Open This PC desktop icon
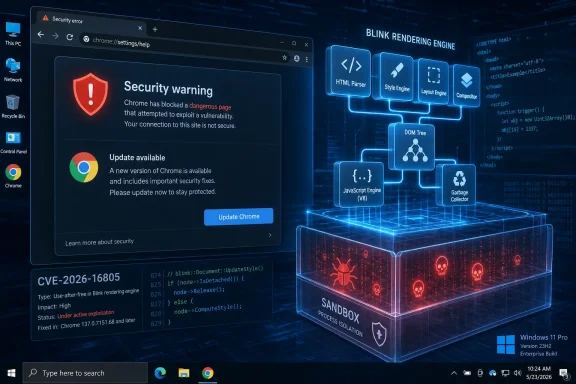The image size is (576, 384). (x=13, y=33)
